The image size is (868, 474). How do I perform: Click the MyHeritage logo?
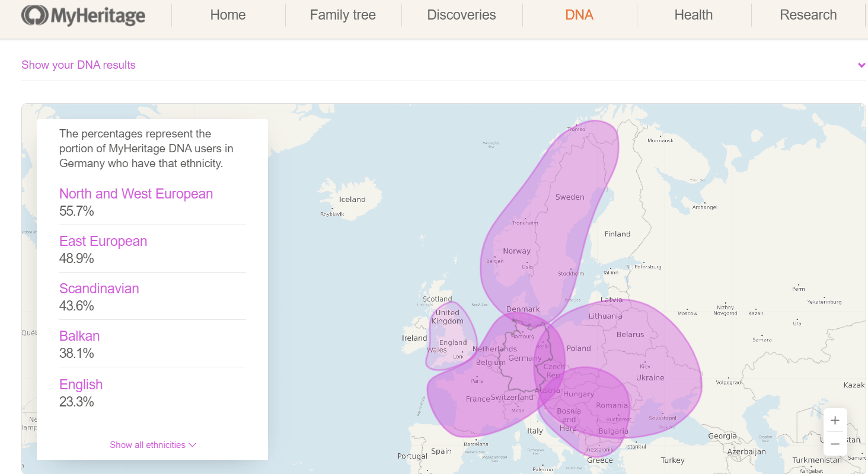click(x=83, y=15)
